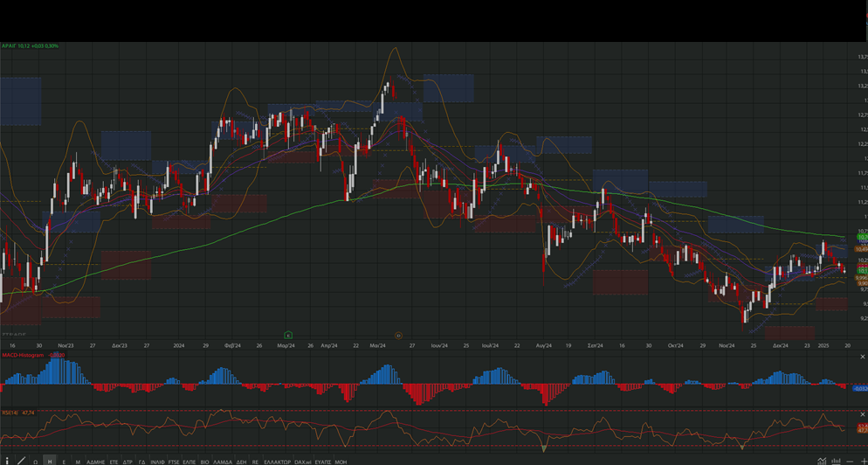
Task: Click the green E earnings marker
Action: (x=288, y=335)
